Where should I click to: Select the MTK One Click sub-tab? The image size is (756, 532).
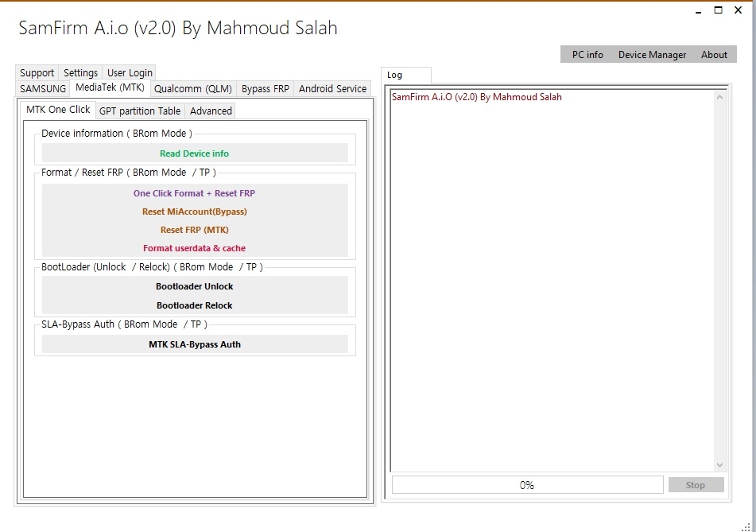tap(58, 110)
